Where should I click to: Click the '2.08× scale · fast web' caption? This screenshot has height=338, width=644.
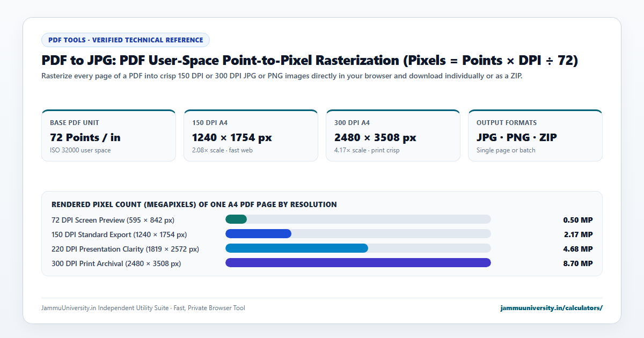222,150
